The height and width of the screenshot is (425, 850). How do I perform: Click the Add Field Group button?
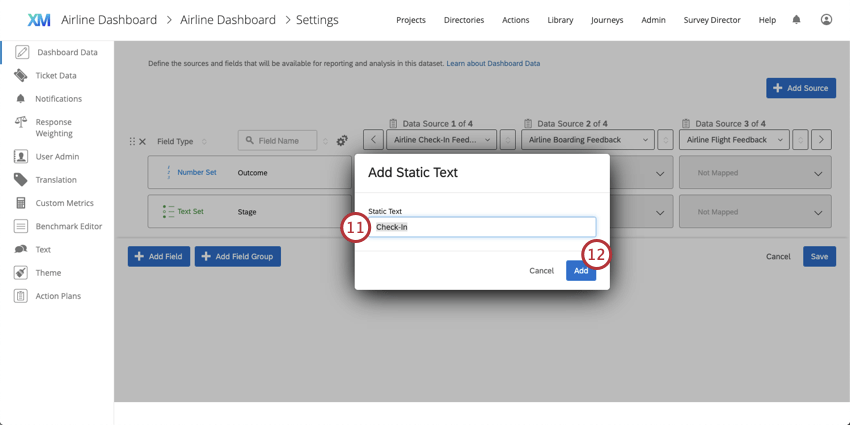coord(238,256)
